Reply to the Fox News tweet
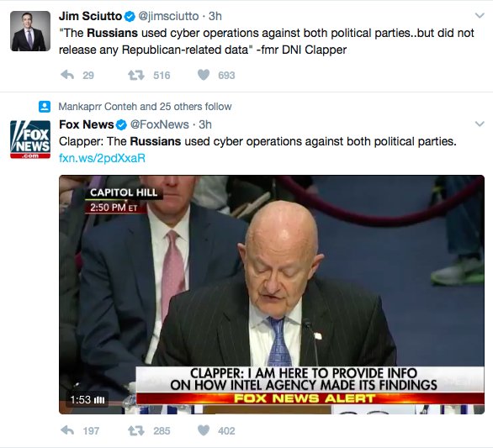This screenshot has width=493, height=448. point(67,430)
